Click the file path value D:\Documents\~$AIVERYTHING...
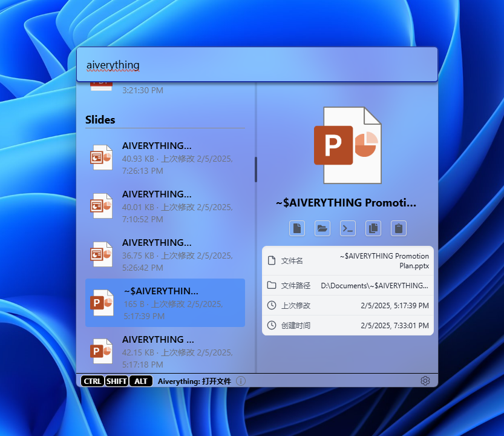Image resolution: width=504 pixels, height=436 pixels. coord(375,285)
